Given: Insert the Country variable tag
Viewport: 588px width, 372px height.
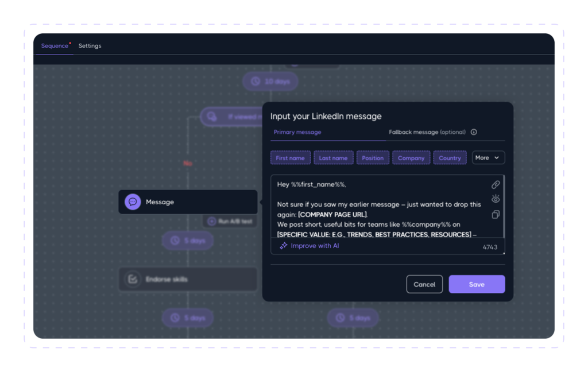Looking at the screenshot, I should point(450,158).
